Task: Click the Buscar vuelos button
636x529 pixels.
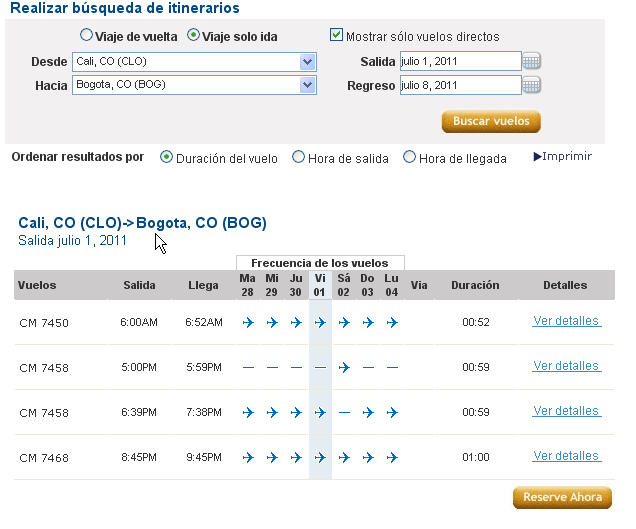Action: click(x=491, y=121)
